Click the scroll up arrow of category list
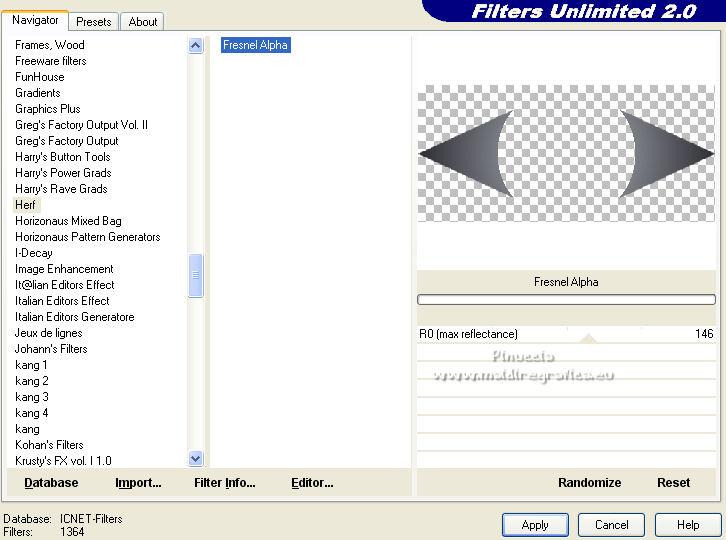 click(x=195, y=45)
